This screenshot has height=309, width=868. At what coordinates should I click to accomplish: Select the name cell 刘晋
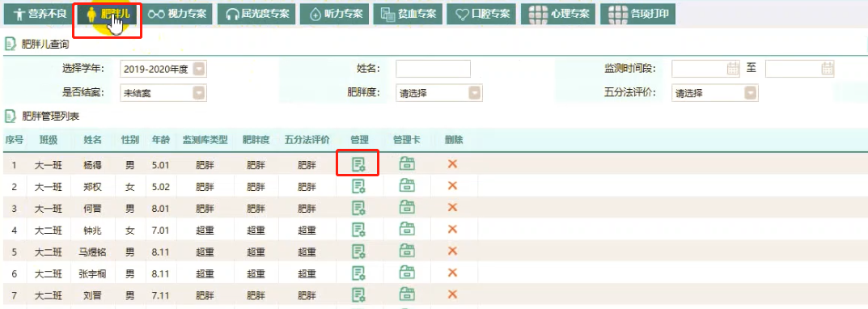click(92, 295)
